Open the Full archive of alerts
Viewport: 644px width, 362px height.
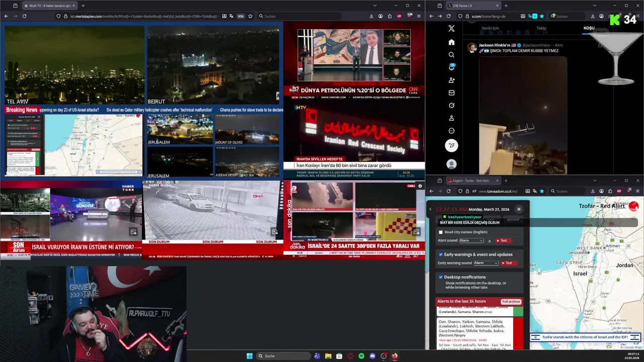tap(511, 302)
